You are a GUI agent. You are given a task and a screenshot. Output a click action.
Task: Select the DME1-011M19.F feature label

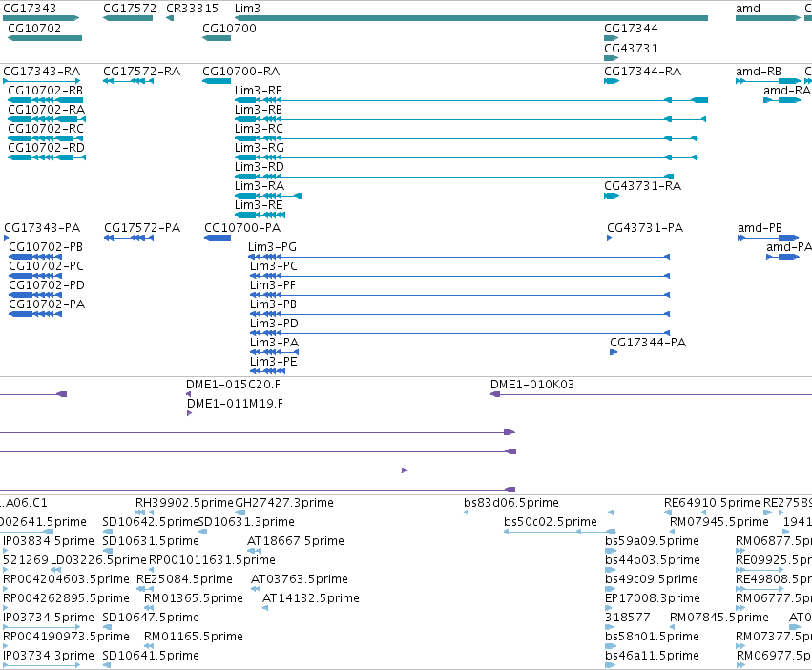pyautogui.click(x=235, y=404)
